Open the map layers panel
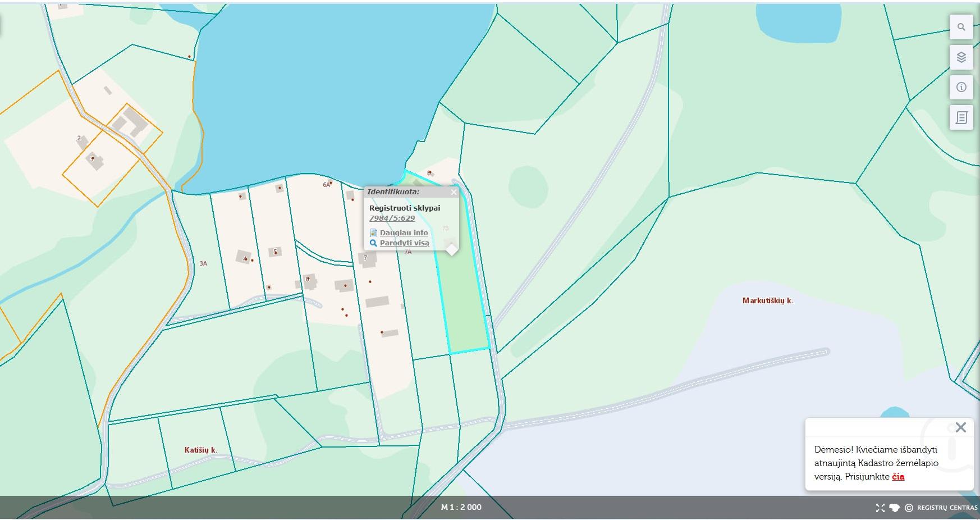The image size is (980, 520). click(x=961, y=57)
